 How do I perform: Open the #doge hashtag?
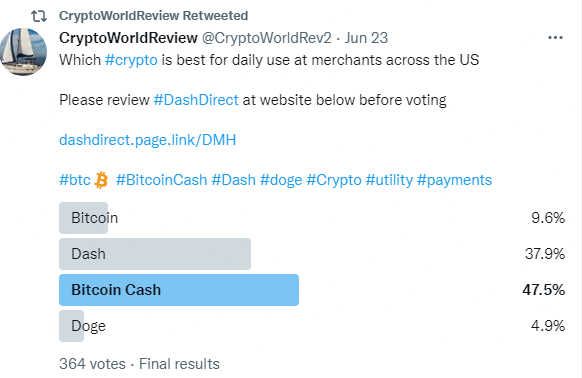point(281,180)
